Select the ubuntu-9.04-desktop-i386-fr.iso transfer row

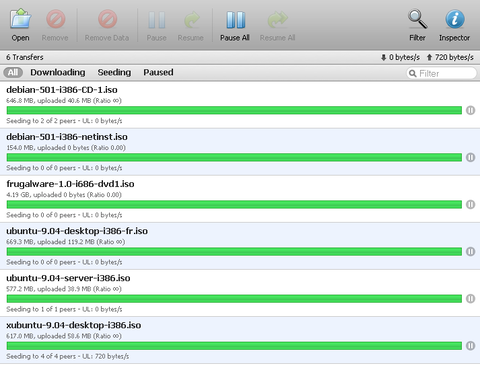240,246
